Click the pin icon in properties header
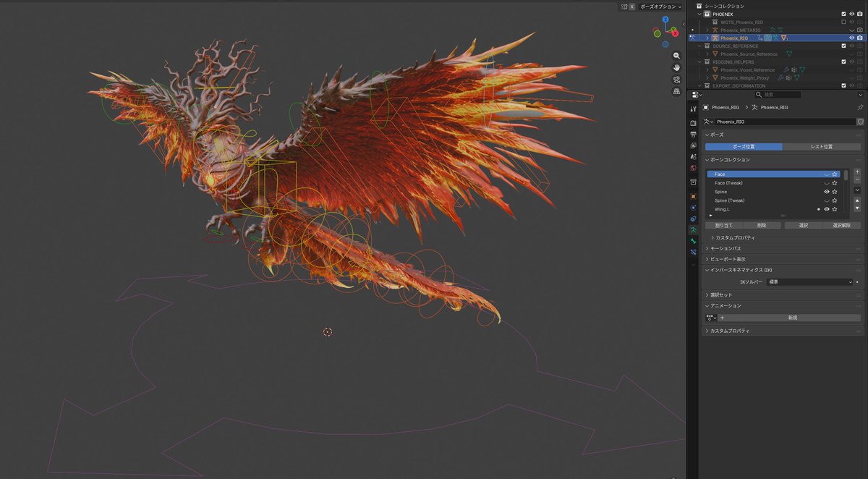The image size is (868, 479). (x=860, y=107)
